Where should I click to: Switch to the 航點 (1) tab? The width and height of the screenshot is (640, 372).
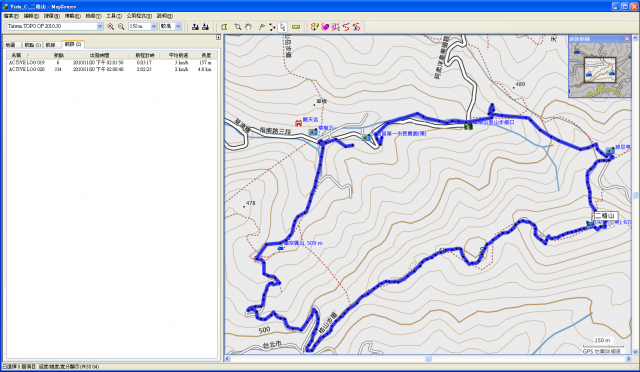pyautogui.click(x=32, y=45)
